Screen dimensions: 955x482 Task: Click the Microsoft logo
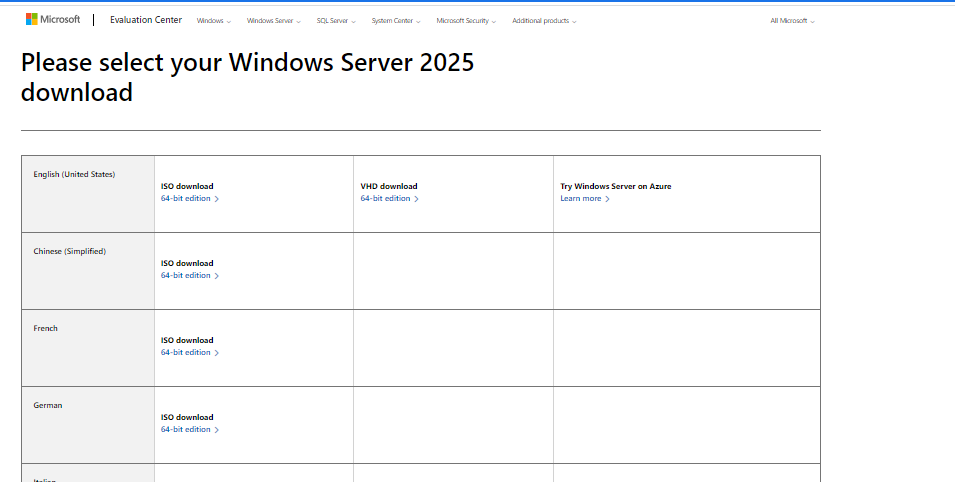point(53,19)
